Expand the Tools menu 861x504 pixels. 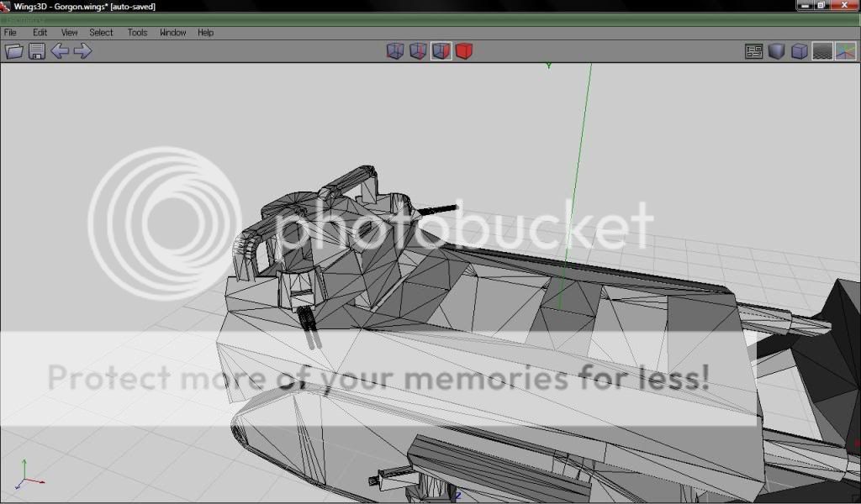coord(137,33)
